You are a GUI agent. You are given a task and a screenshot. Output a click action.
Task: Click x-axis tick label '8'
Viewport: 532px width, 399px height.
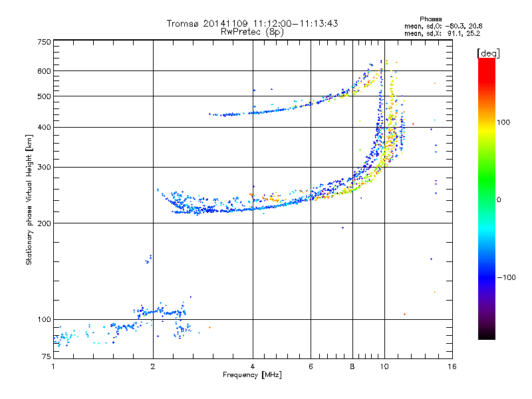[x=352, y=366]
